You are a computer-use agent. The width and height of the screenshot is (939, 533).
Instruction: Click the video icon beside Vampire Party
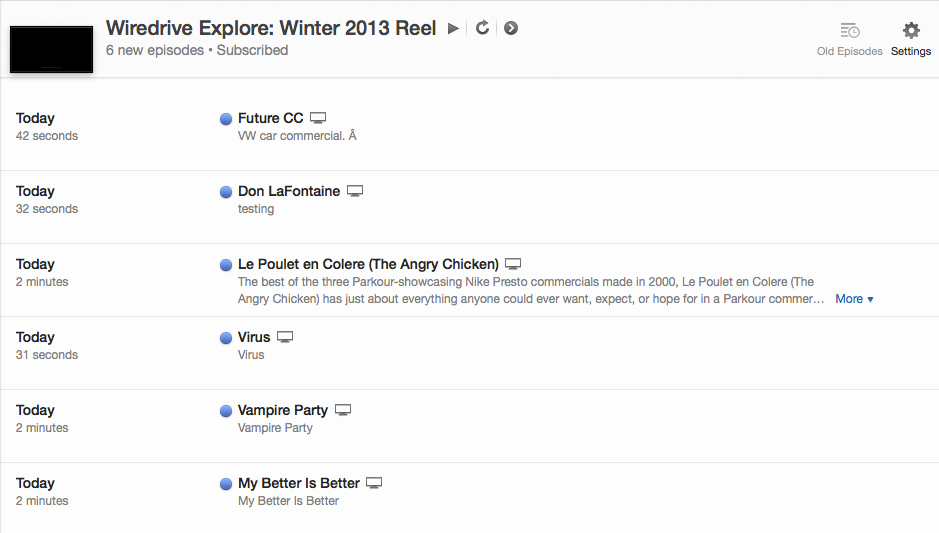(x=343, y=410)
